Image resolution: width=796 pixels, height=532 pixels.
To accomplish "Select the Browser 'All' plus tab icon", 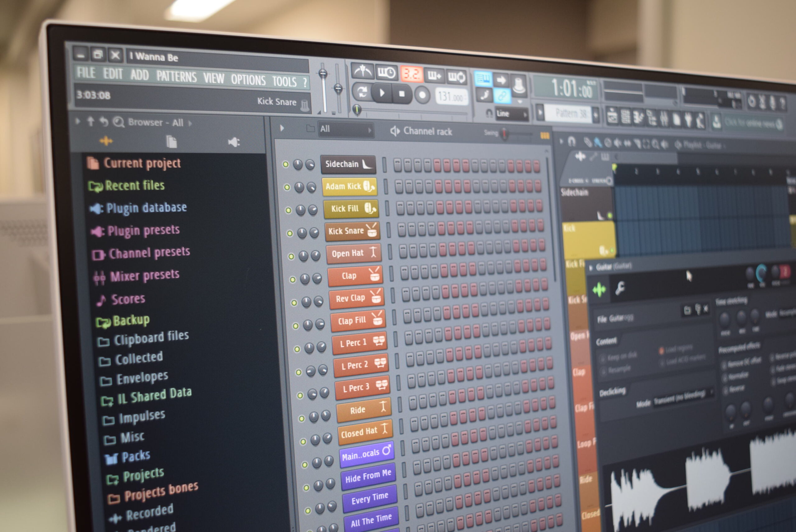I will click(x=106, y=141).
